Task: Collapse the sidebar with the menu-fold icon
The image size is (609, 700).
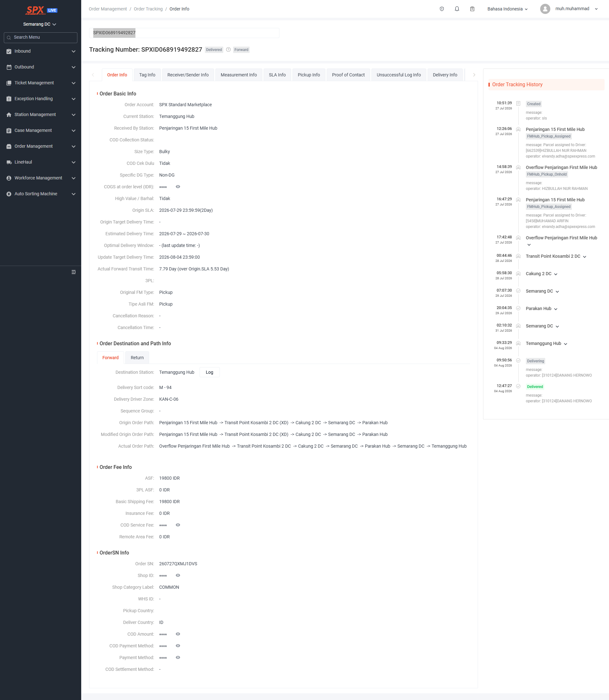Action: click(x=73, y=272)
